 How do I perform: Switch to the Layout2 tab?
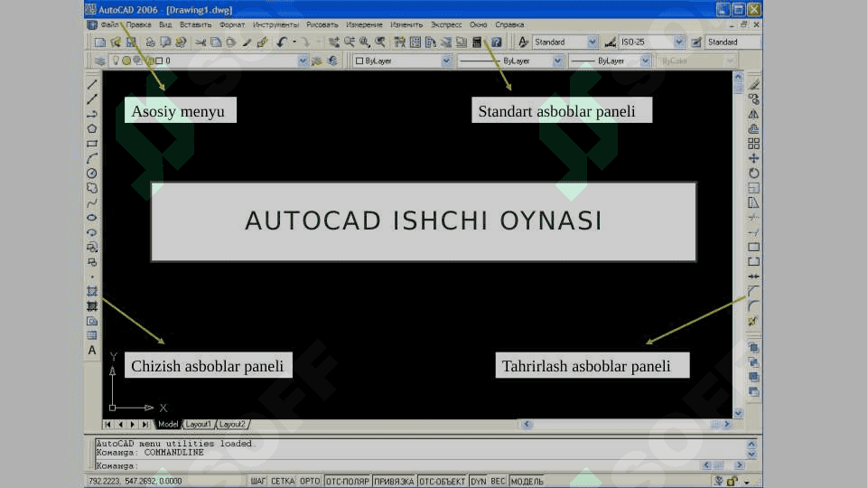tap(232, 425)
